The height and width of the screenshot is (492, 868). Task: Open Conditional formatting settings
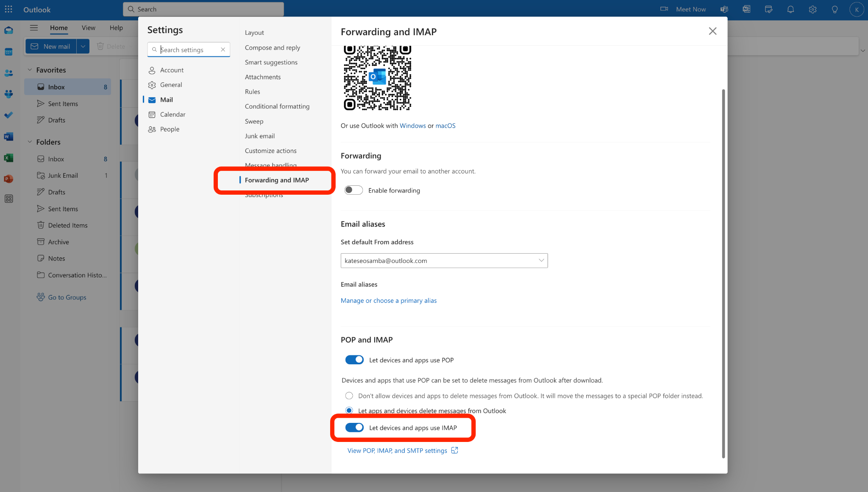[x=277, y=106]
